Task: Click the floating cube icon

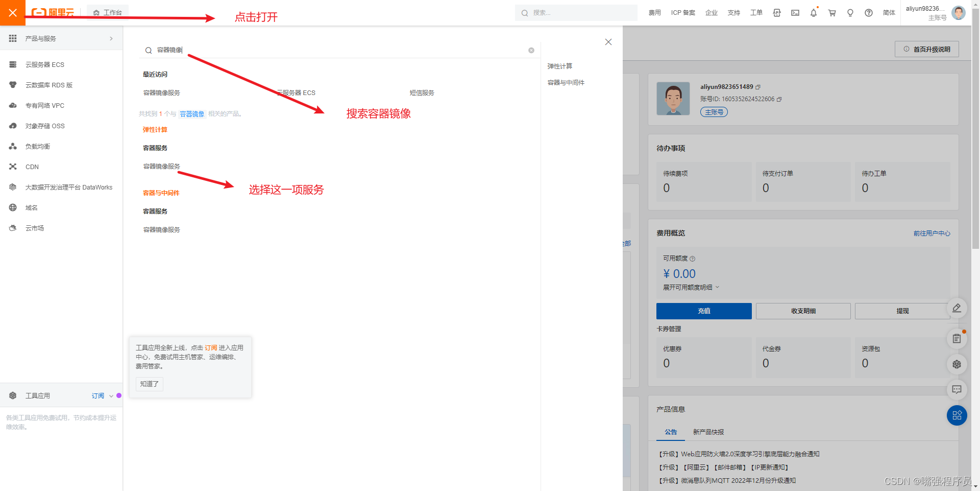Action: (957, 364)
